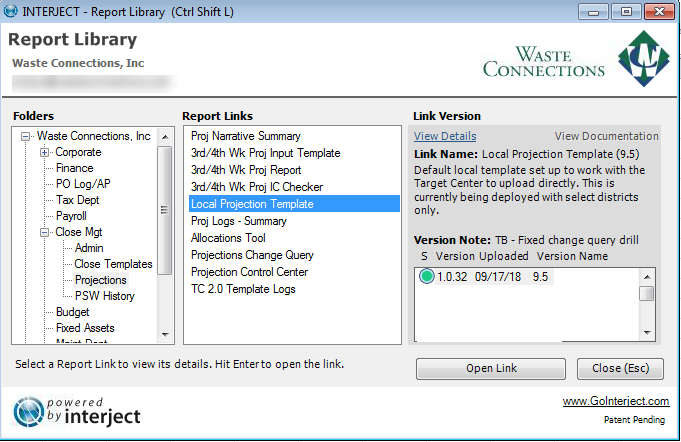Screen dimensions: 681x442
Task: Click the Folders list scrollbar thumb
Action: coord(165,210)
